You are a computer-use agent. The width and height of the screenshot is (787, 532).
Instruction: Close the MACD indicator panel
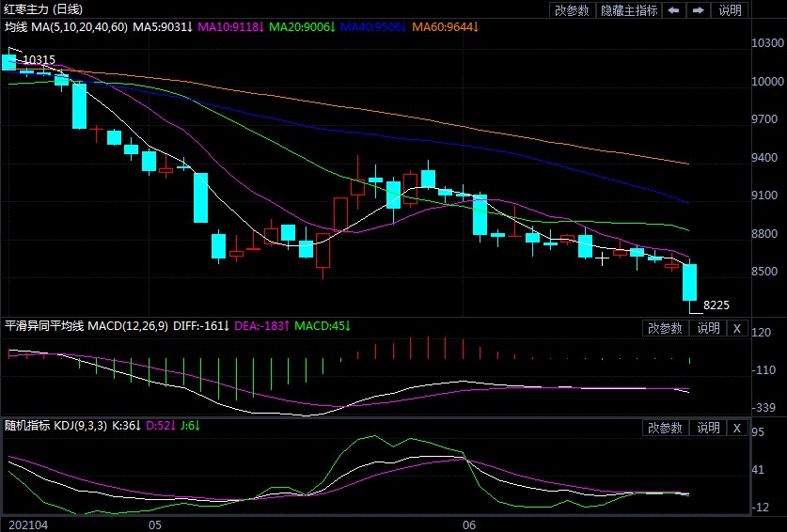[737, 329]
